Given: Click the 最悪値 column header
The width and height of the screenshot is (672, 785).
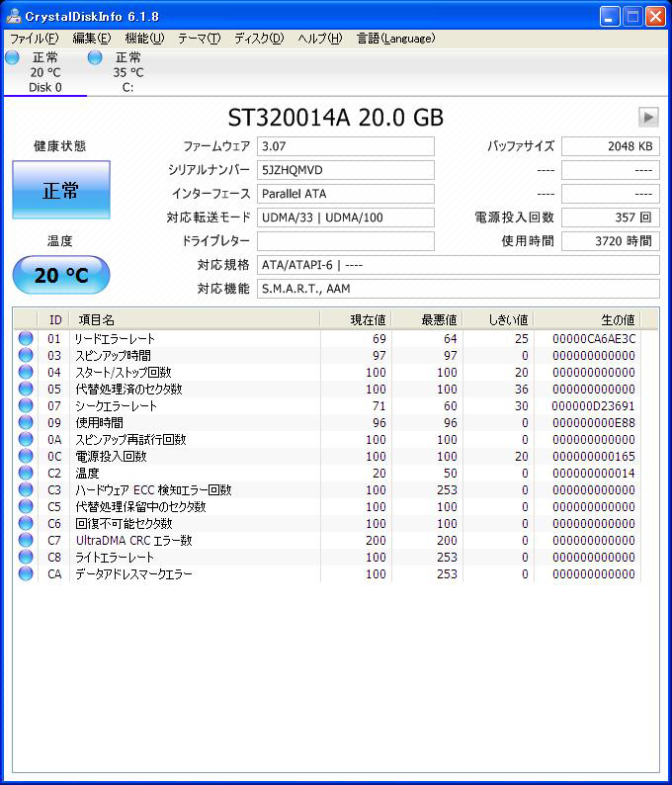Looking at the screenshot, I should (427, 320).
